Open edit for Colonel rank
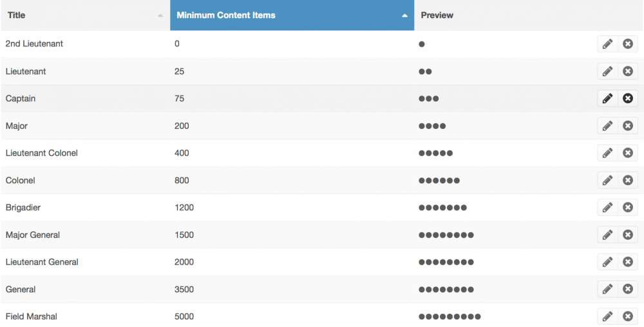 pyautogui.click(x=607, y=180)
